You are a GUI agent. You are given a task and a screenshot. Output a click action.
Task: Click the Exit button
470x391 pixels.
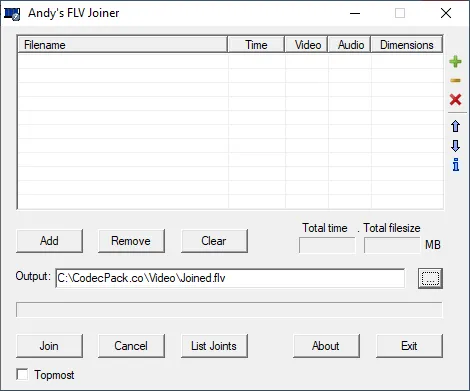tap(409, 346)
